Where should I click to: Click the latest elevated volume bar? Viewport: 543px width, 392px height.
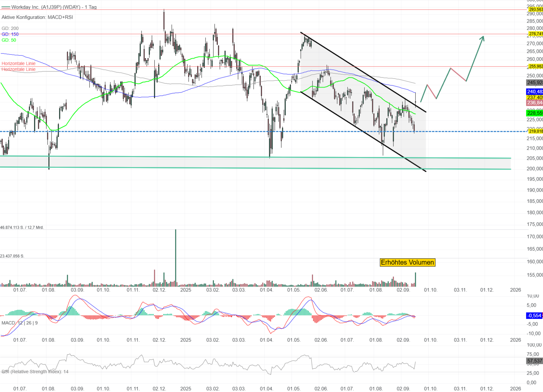click(x=415, y=279)
